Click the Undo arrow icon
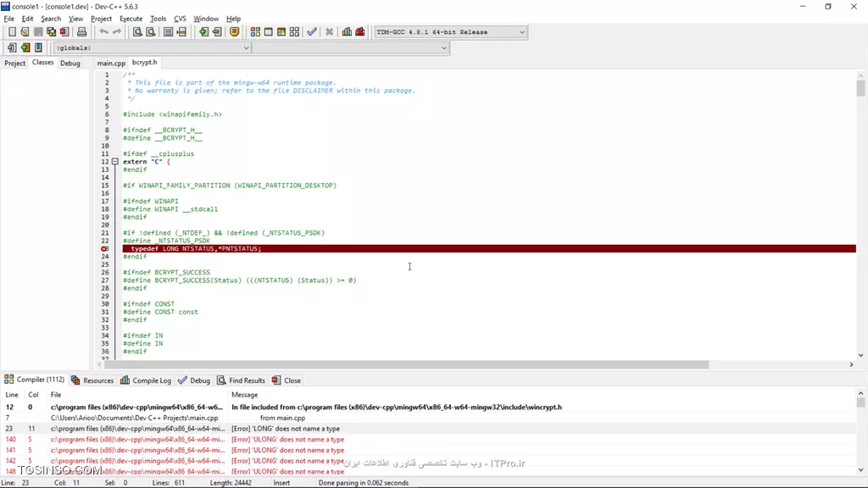 pyautogui.click(x=103, y=32)
